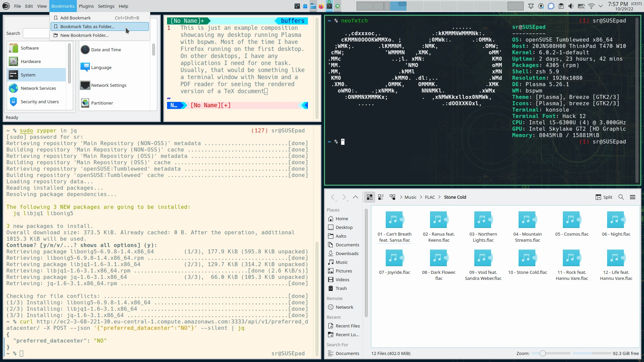Expand breadcrumb chevron before FLAC
The image size is (644, 362).
pos(421,197)
